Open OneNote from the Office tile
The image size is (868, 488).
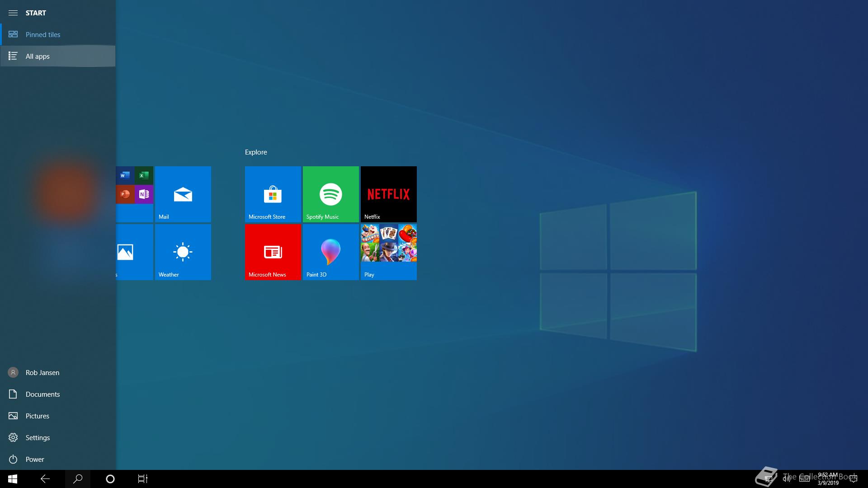pos(144,194)
